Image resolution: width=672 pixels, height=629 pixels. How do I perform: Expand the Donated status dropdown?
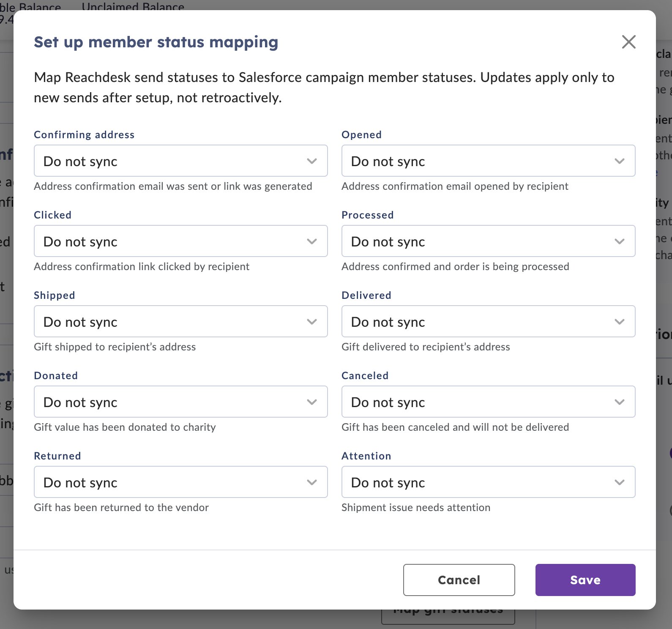[180, 402]
